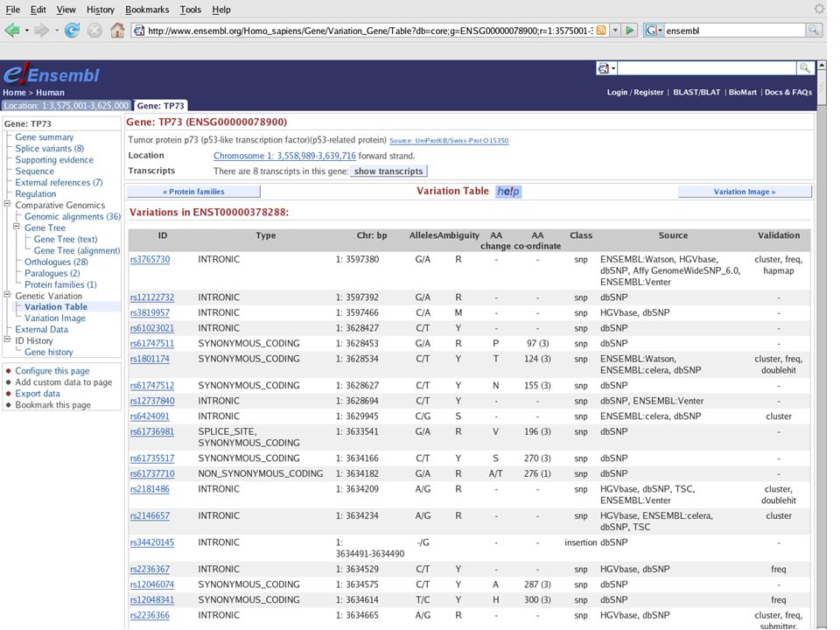Click Export data link

[x=38, y=393]
